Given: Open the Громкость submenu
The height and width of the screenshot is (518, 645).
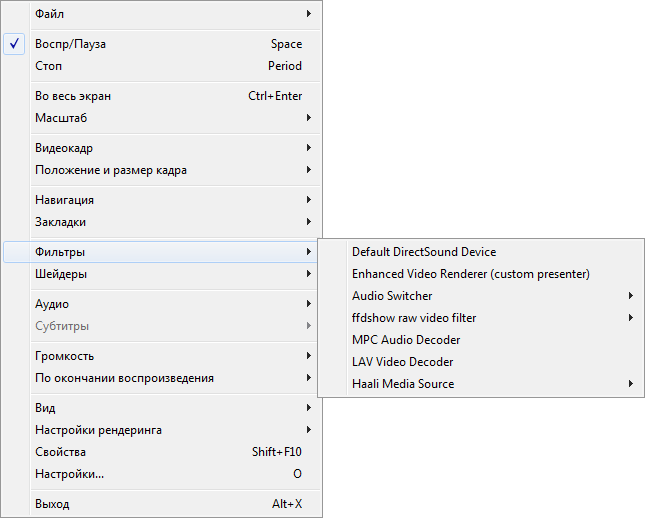Looking at the screenshot, I should [64, 356].
